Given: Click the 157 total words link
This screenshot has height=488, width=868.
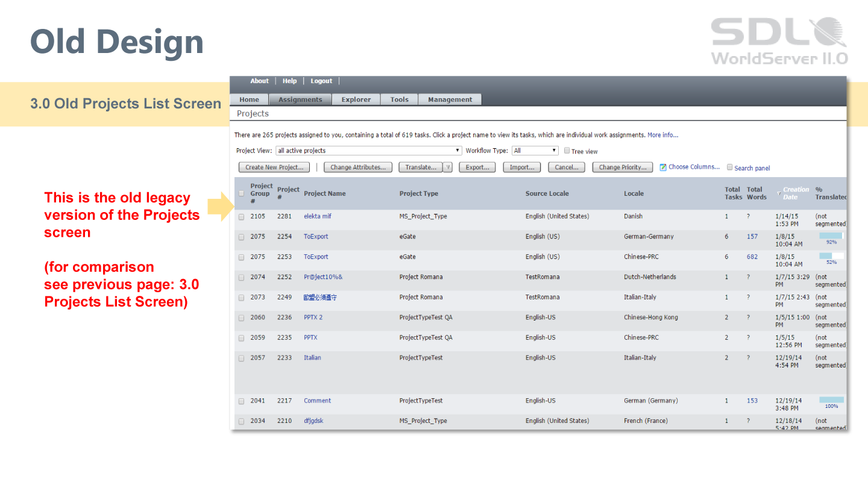Looking at the screenshot, I should (x=752, y=237).
